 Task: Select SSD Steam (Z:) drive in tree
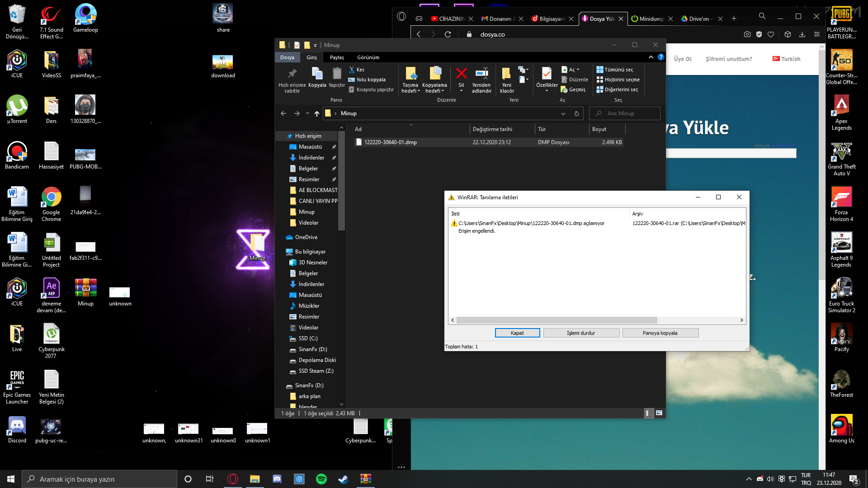click(316, 371)
